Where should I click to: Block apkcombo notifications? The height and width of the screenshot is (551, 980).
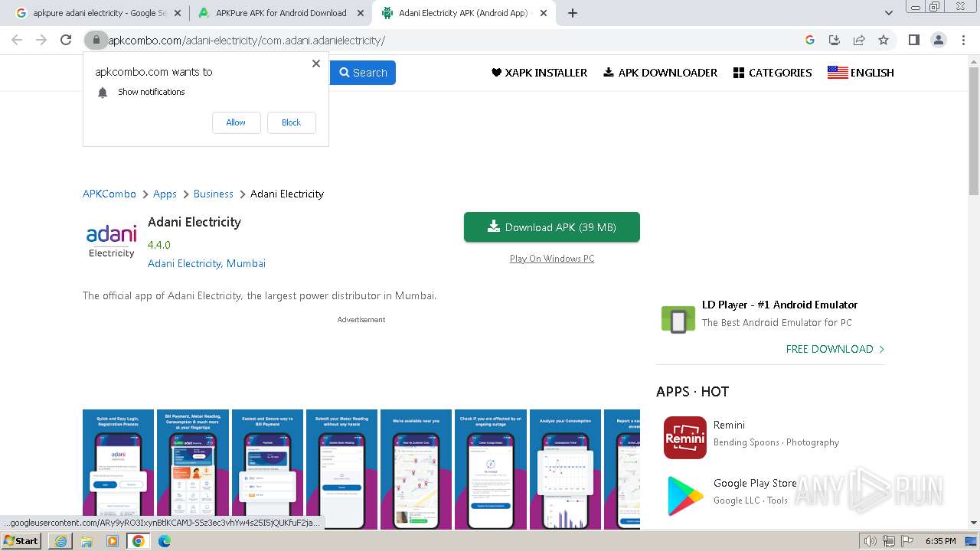coord(291,122)
